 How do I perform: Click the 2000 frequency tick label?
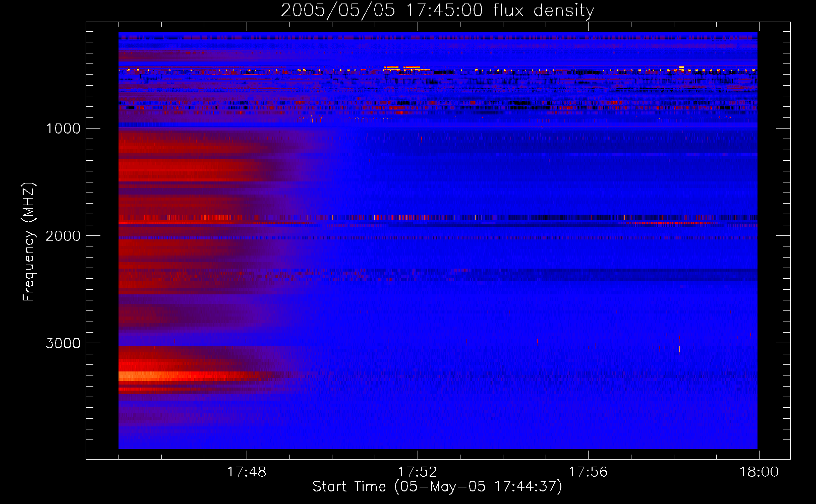point(63,236)
